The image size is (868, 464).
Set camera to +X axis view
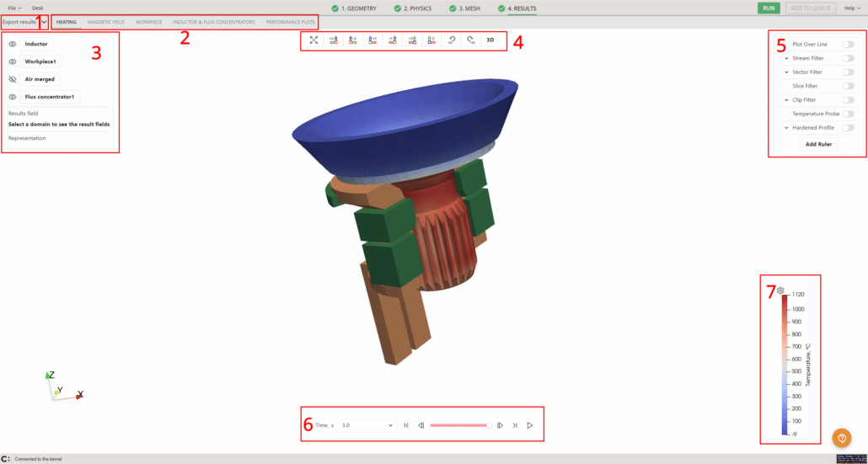point(334,40)
